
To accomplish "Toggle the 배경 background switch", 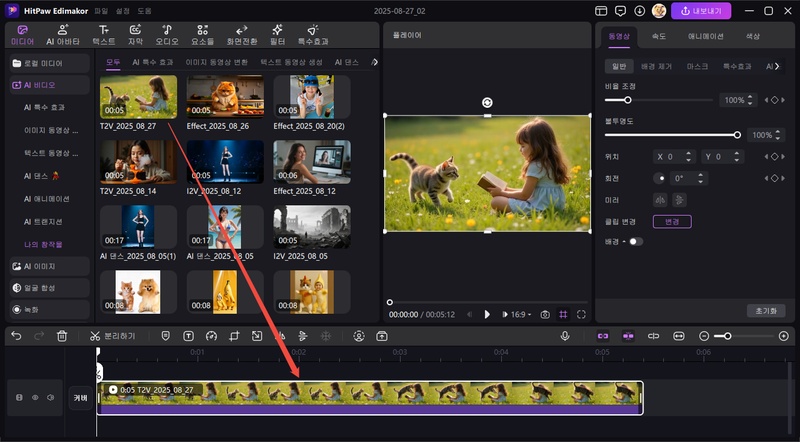I will tap(636, 241).
